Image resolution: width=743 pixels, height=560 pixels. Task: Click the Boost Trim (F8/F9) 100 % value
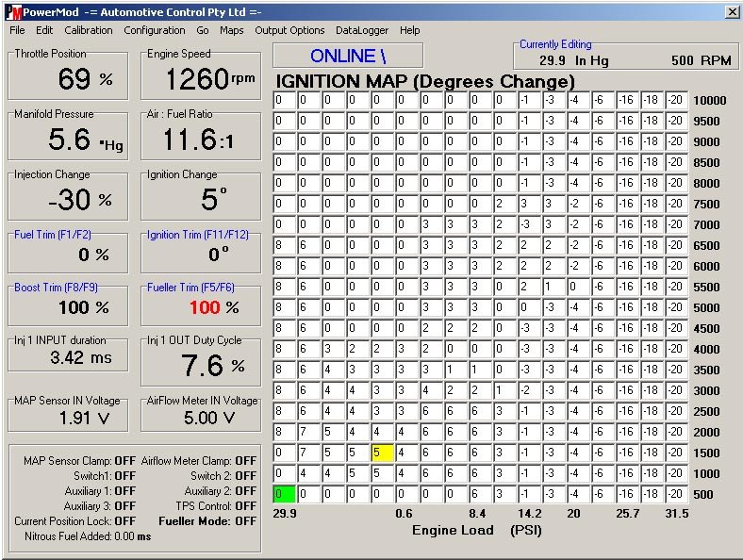(x=84, y=307)
